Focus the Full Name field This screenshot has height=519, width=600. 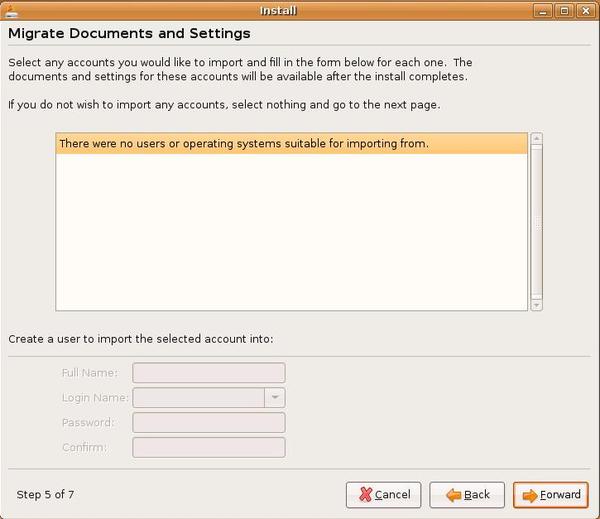(209, 372)
